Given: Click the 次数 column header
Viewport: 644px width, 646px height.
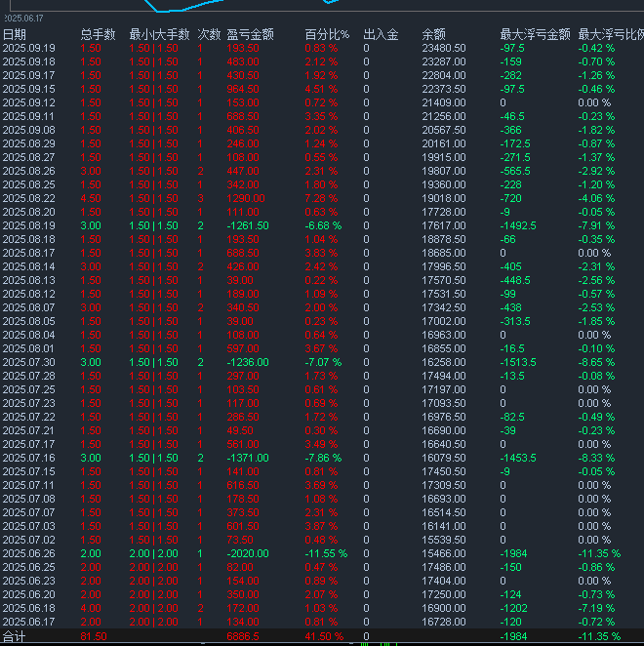Looking at the screenshot, I should (x=209, y=34).
